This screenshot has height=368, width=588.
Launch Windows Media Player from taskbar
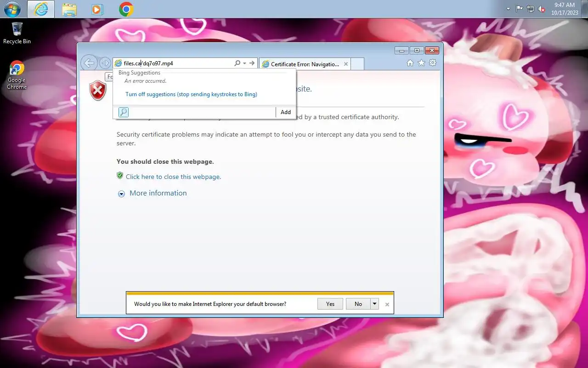click(x=97, y=9)
